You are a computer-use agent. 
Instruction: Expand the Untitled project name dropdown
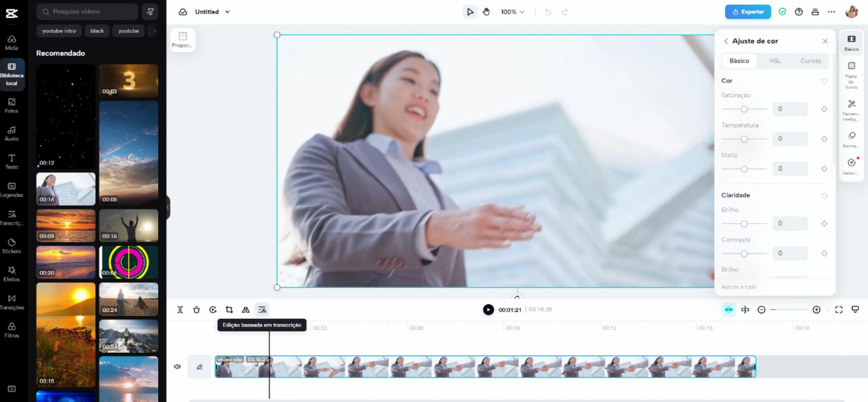228,12
